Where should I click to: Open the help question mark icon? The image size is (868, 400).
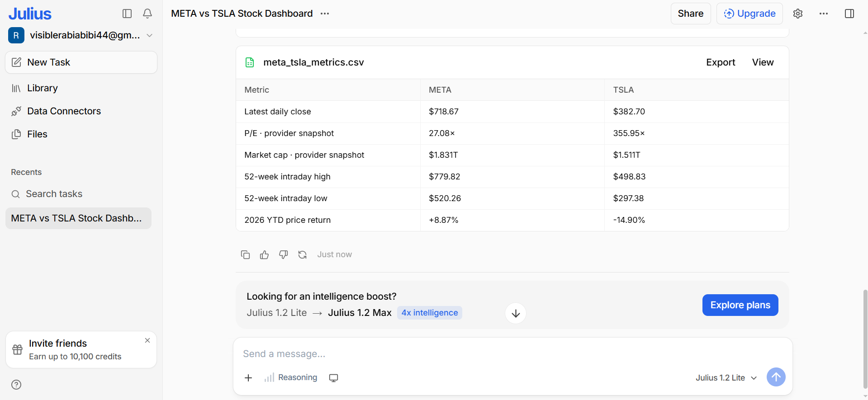pos(16,385)
